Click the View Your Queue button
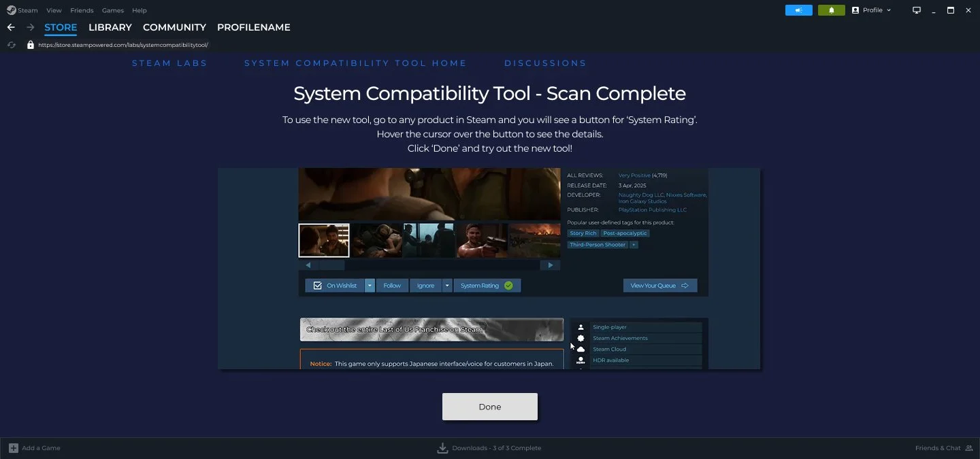This screenshot has height=459, width=980. coord(660,286)
